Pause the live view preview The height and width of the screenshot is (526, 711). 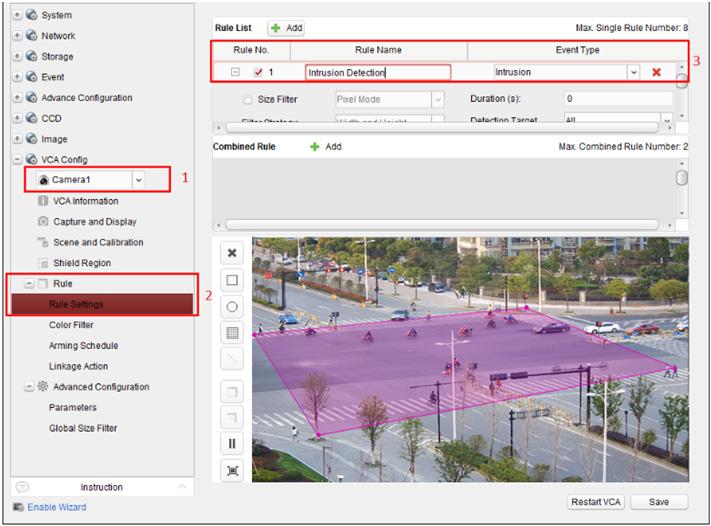tap(232, 443)
